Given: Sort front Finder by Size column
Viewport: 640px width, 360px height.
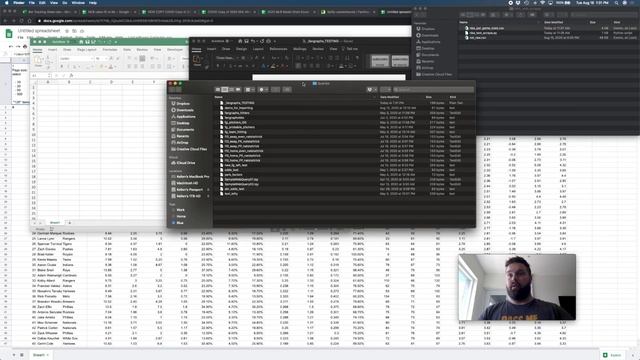Looking at the screenshot, I should 429,97.
